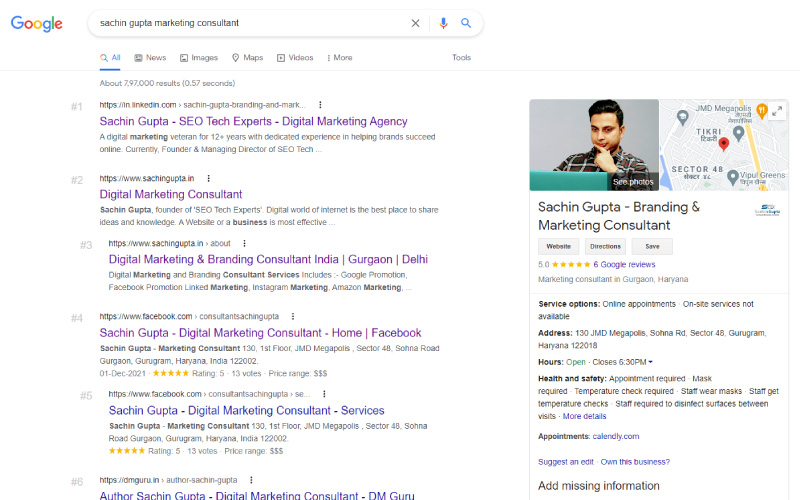Click the See photos thumbnail of Sachin Gupta
Image resolution: width=800 pixels, height=500 pixels.
tap(594, 145)
